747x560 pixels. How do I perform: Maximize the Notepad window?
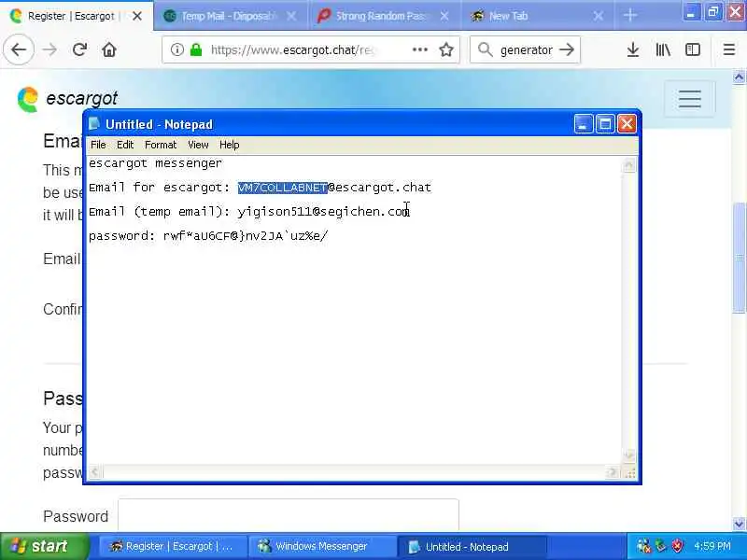tap(605, 124)
